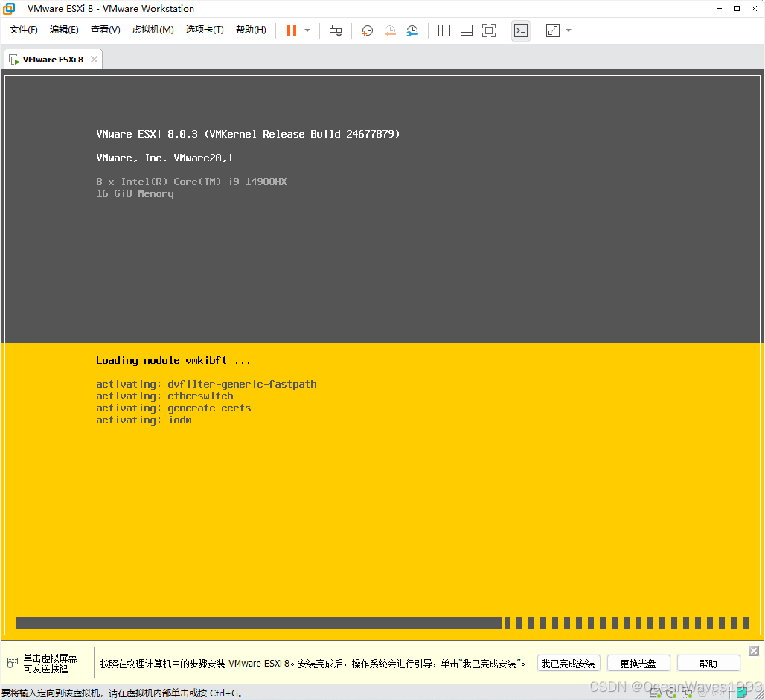765x700 pixels.
Task: Click the 'activating: iodm' line
Action: [x=144, y=420]
